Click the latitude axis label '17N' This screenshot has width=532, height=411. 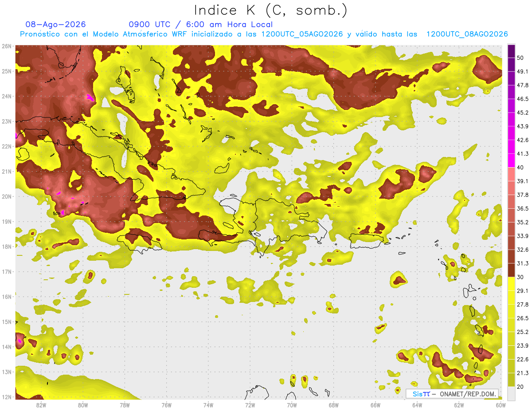(x=7, y=271)
